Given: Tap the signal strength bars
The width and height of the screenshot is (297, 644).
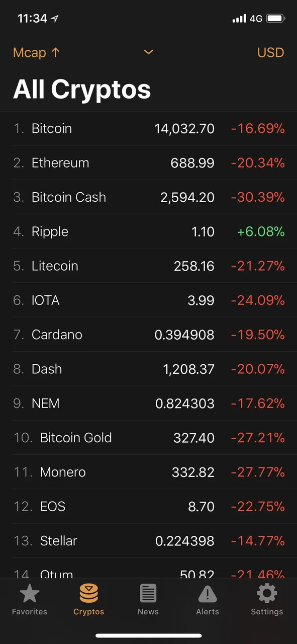Looking at the screenshot, I should 239,19.
